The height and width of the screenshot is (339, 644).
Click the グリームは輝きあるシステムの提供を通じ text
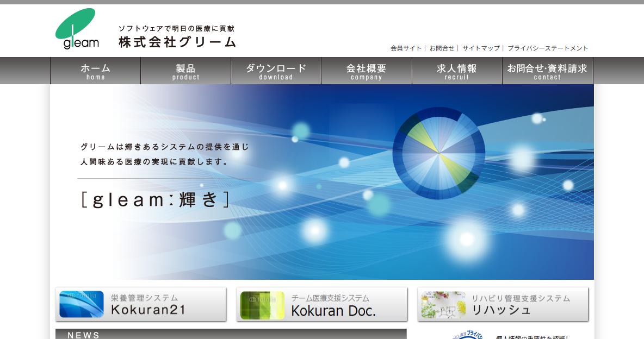[x=165, y=147]
